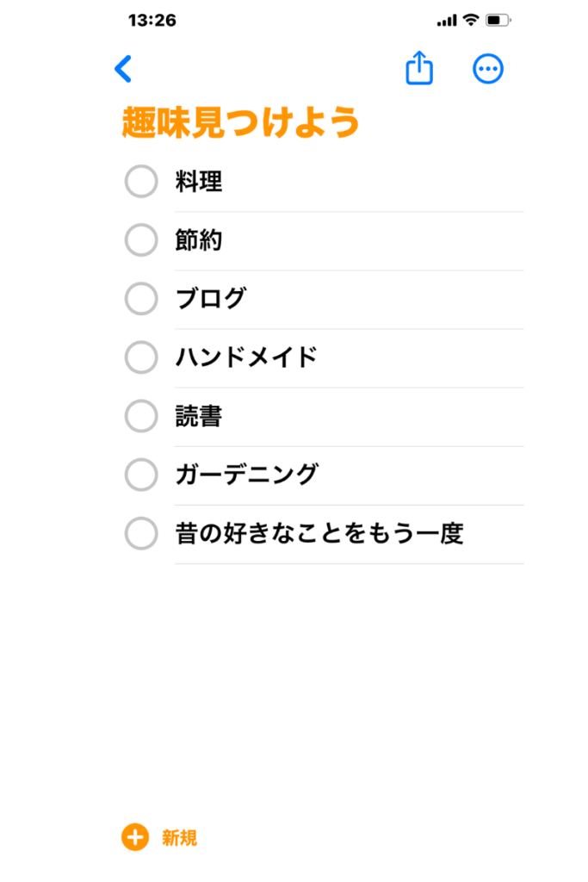Tick the ガーデニング completion circle
Image resolution: width=588 pixels, height=882 pixels.
coord(141,475)
